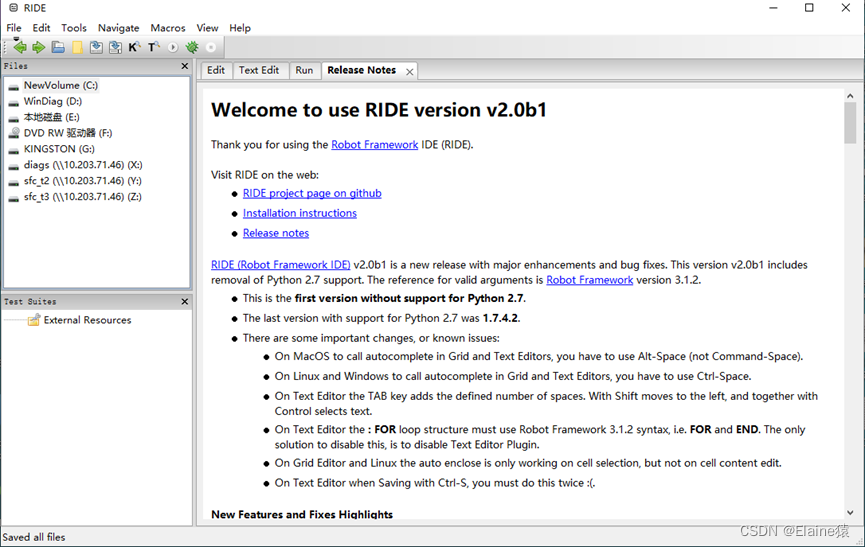865x547 pixels.
Task: Select sfc_t3 network drive (Z:)
Action: coord(83,197)
